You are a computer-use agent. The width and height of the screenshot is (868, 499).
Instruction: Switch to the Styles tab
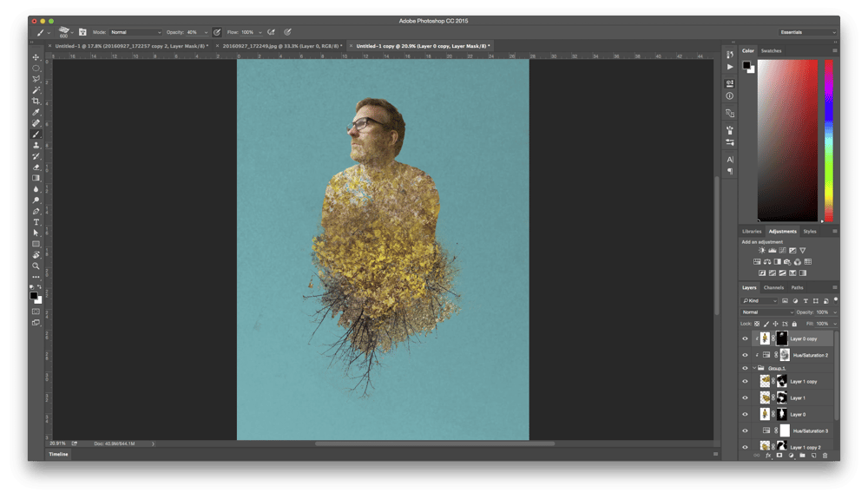(809, 231)
